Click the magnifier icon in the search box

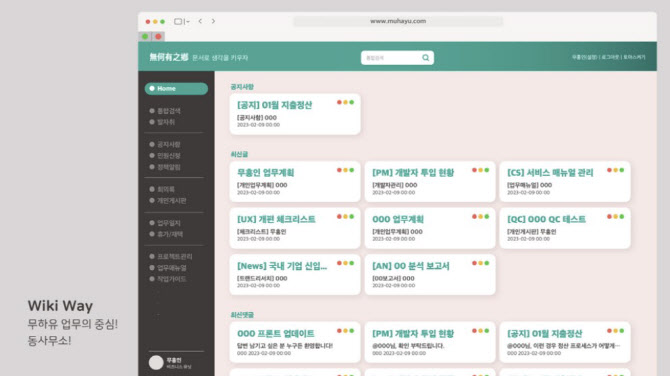point(426,58)
